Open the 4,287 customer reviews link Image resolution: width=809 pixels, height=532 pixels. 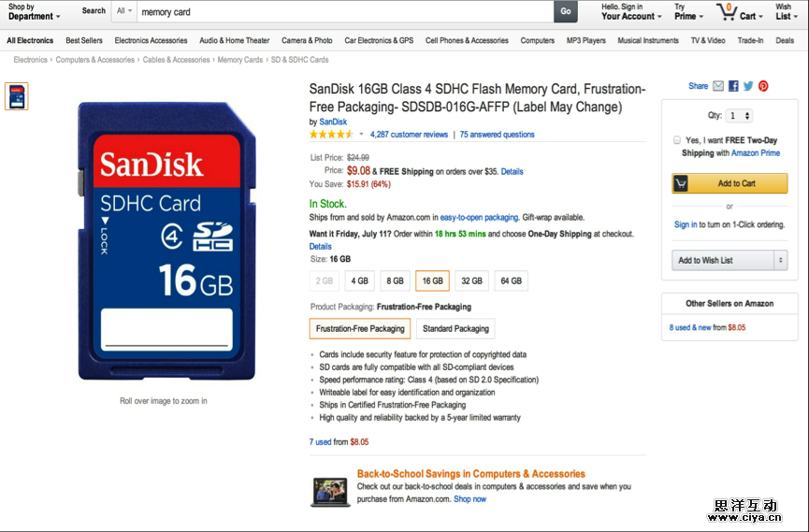click(x=409, y=135)
